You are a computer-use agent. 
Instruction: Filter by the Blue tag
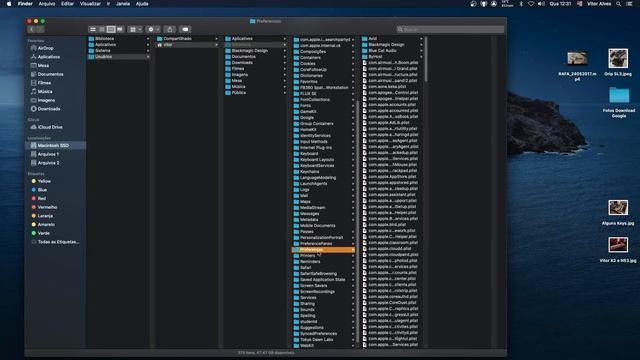click(x=42, y=190)
